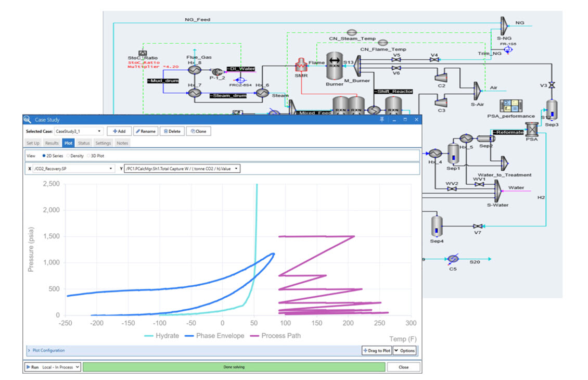Select the 2D Series view option

tap(44, 156)
